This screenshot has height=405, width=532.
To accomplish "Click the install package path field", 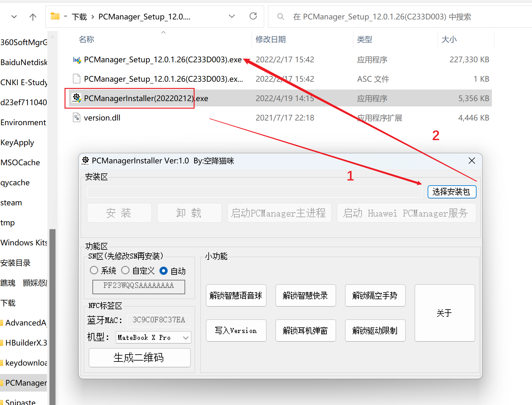I will pyautogui.click(x=255, y=192).
